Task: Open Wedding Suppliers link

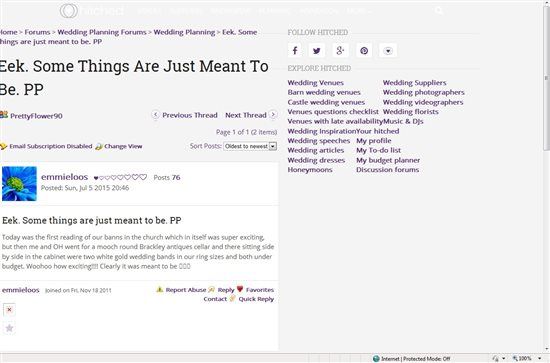Action: [x=415, y=83]
